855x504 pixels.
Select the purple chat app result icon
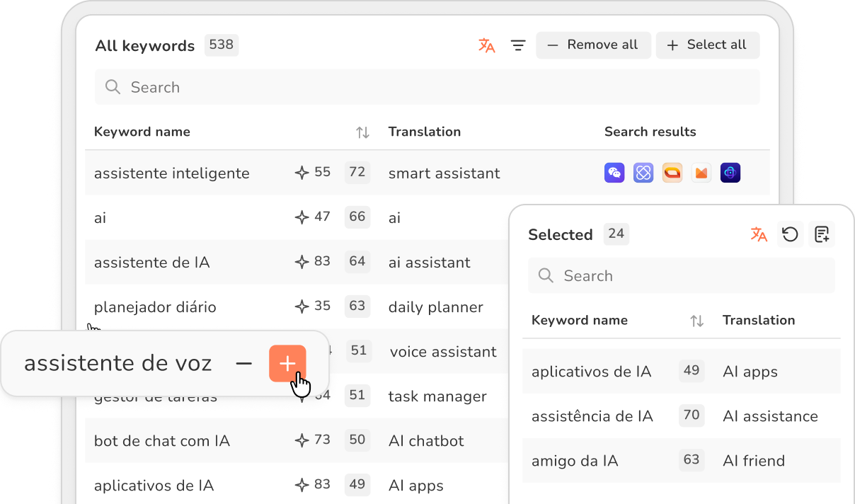tap(614, 172)
